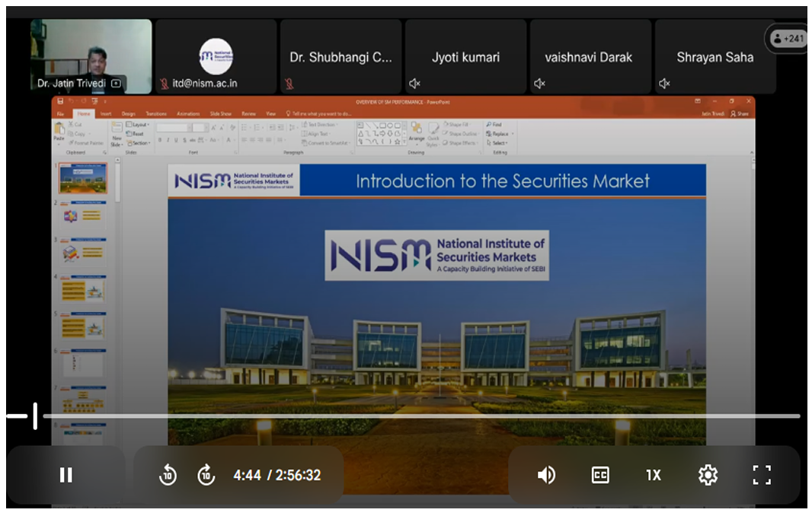Toggle closed captions (CC)
The image size is (812, 516).
tap(600, 475)
